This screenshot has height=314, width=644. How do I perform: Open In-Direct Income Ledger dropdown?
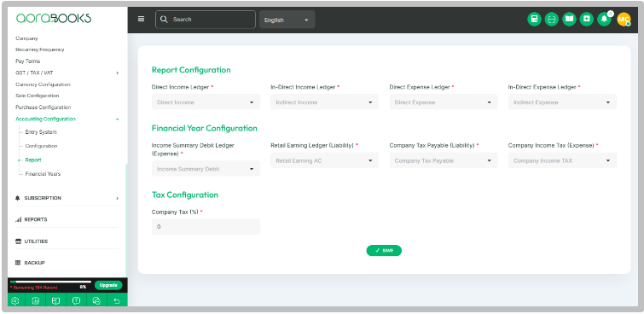[324, 102]
